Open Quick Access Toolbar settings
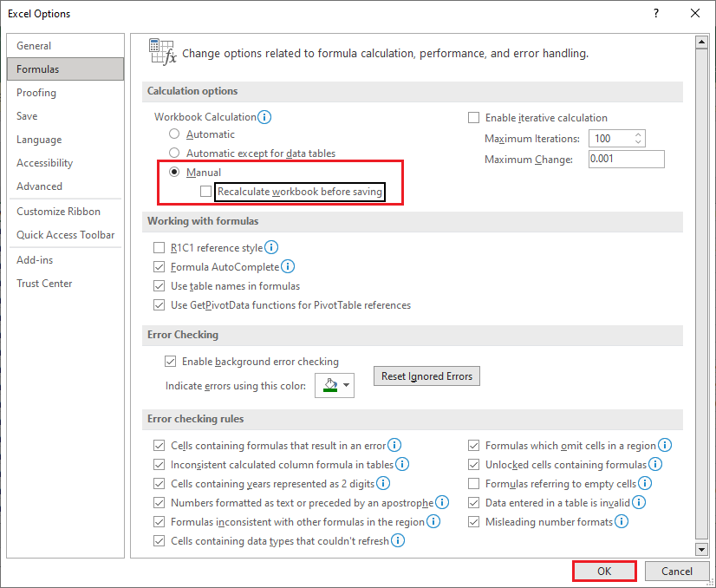This screenshot has height=588, width=716. pyautogui.click(x=65, y=235)
